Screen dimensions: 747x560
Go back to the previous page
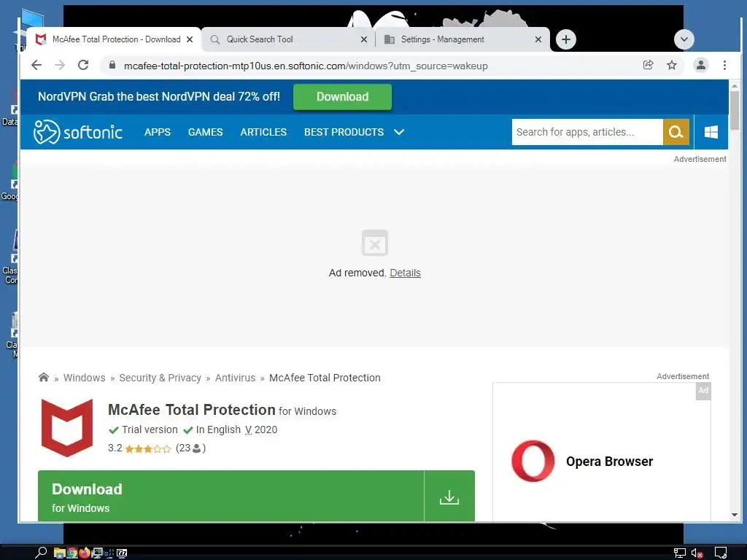[x=36, y=65]
